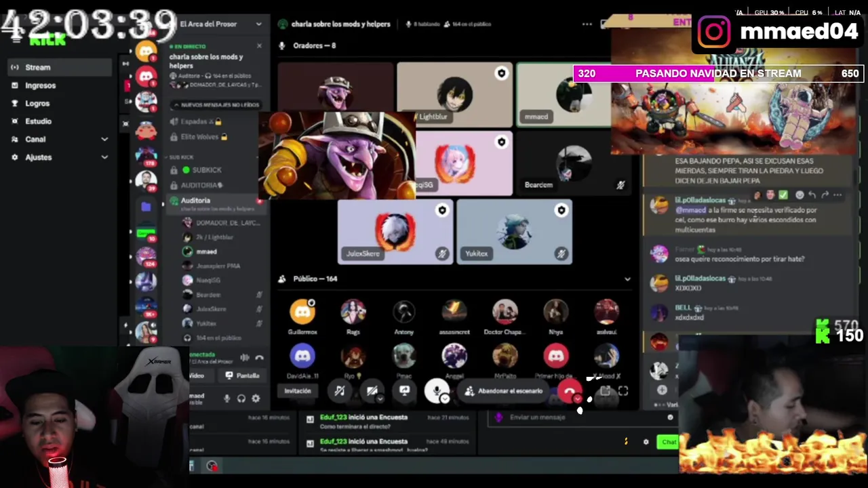Click Antony audience avatar
This screenshot has width=868, height=488.
tap(404, 312)
